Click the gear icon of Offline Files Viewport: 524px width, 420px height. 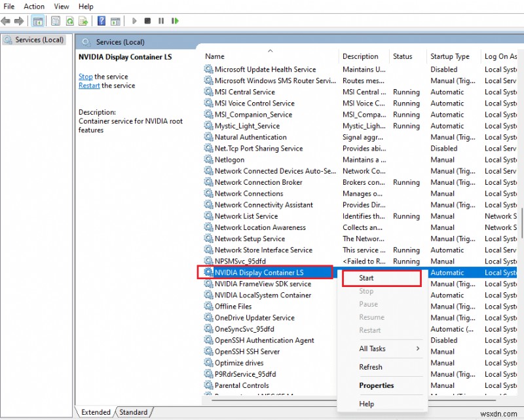(x=208, y=306)
